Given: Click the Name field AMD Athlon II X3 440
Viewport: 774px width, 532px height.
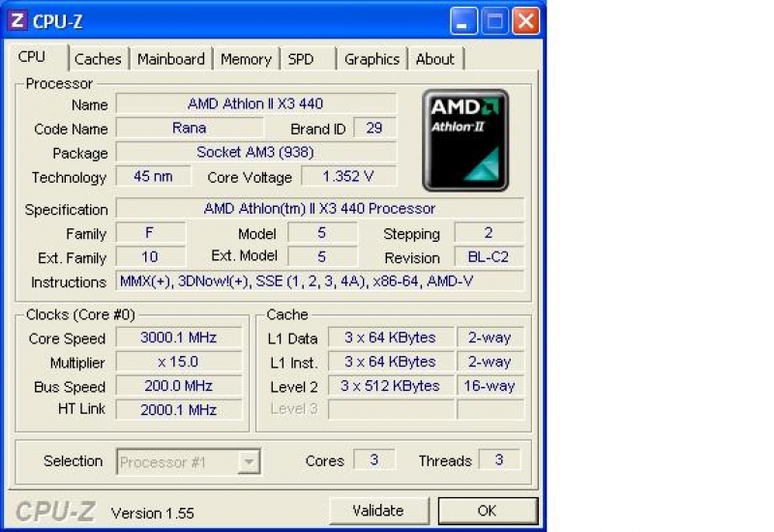Looking at the screenshot, I should pyautogui.click(x=255, y=103).
